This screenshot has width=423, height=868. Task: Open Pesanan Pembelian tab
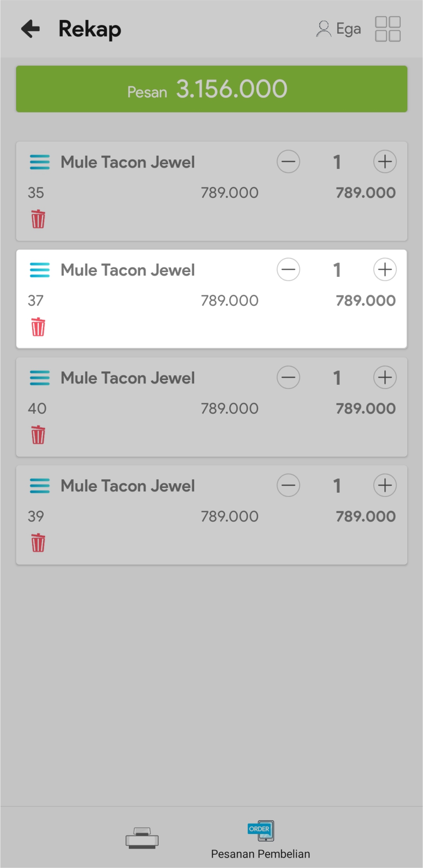(261, 840)
